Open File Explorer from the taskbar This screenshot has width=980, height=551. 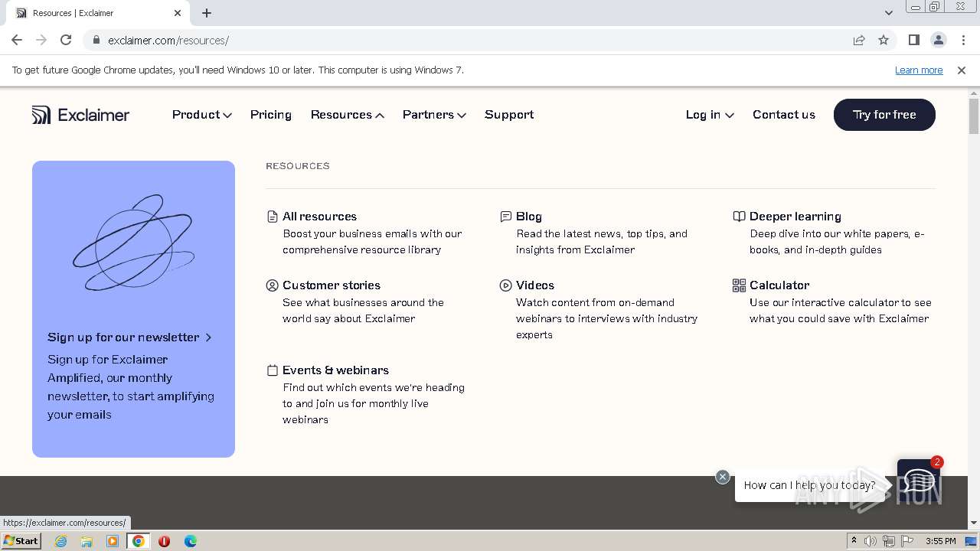pyautogui.click(x=87, y=541)
